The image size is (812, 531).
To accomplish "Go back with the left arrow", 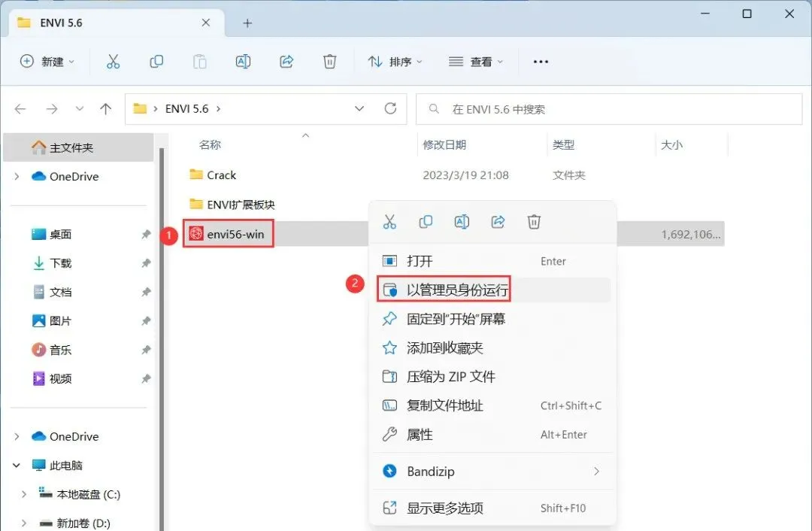I will click(x=20, y=109).
